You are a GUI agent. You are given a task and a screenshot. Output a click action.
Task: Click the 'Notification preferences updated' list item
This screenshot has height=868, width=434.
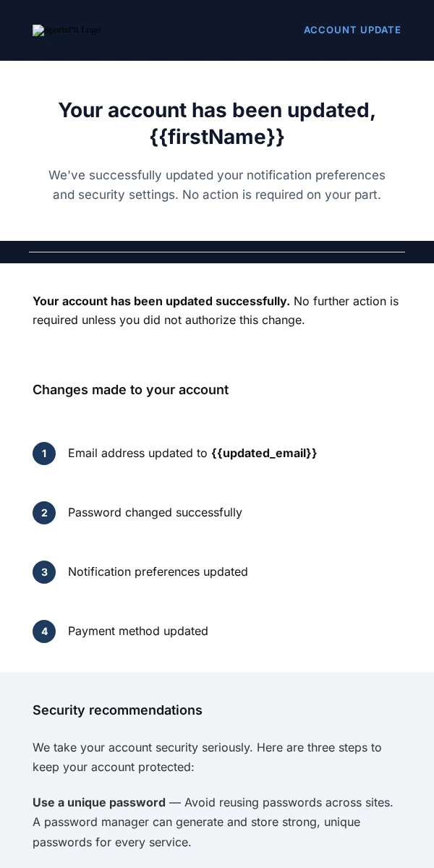click(158, 571)
